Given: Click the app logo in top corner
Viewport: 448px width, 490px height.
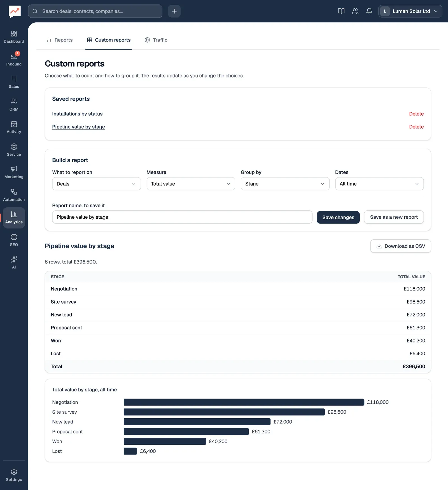Looking at the screenshot, I should pos(15,11).
